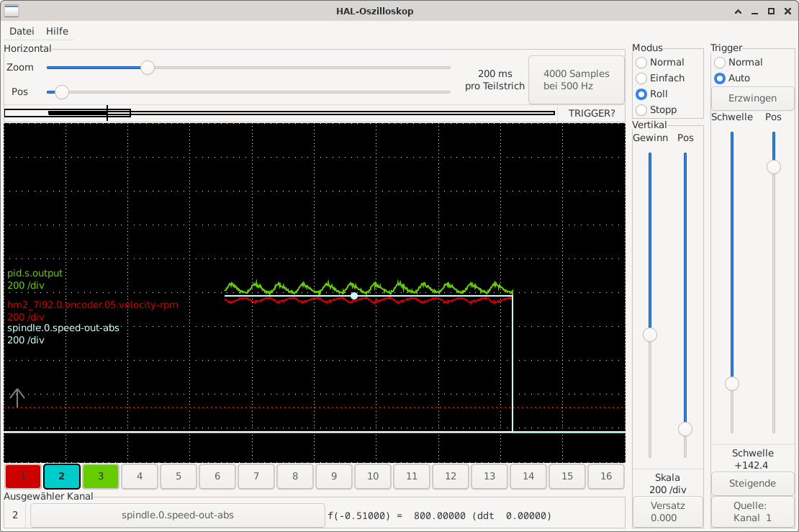Click the Erzwingen trigger button
Screen dimensions: 799x532
click(x=752, y=99)
